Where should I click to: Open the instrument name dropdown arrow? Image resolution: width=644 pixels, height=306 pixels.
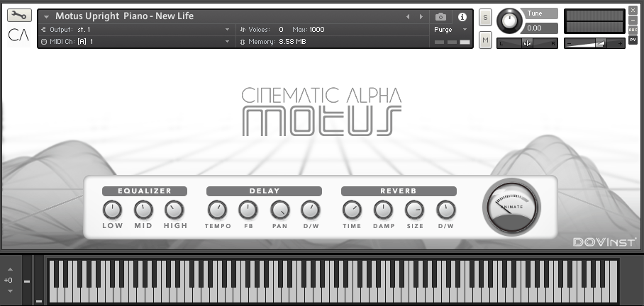(46, 17)
